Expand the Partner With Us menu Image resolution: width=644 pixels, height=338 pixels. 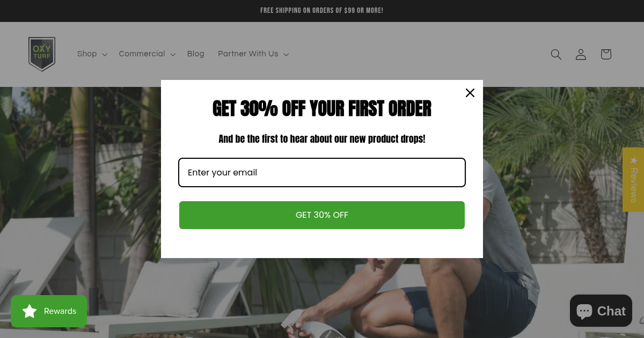253,54
